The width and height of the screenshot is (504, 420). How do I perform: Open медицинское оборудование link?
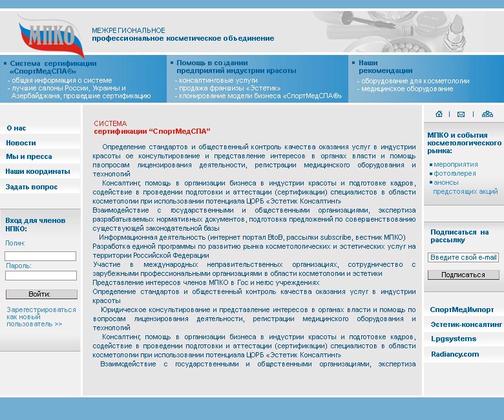tap(405, 89)
